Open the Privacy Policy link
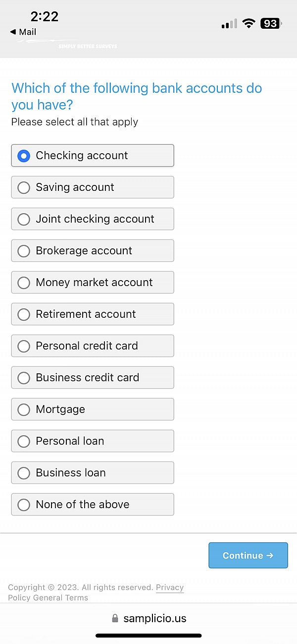The height and width of the screenshot is (644, 297). [x=169, y=587]
